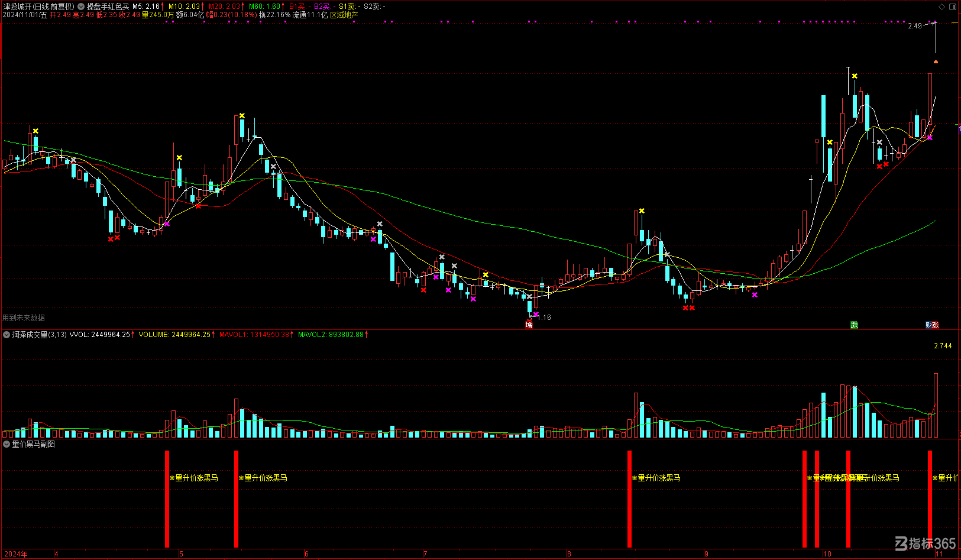
Task: Click the 2.744 volume scale label
Action: pos(943,346)
